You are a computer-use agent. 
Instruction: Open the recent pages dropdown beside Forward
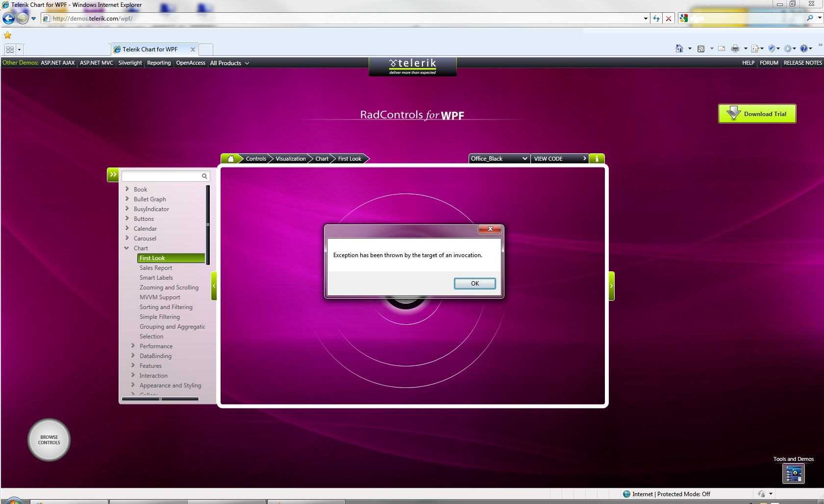pyautogui.click(x=33, y=19)
